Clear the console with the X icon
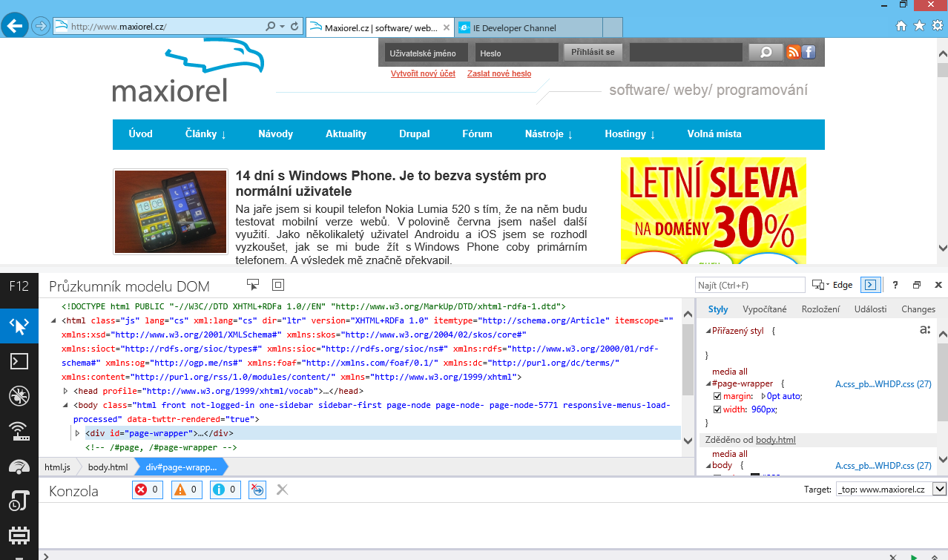 click(x=282, y=490)
